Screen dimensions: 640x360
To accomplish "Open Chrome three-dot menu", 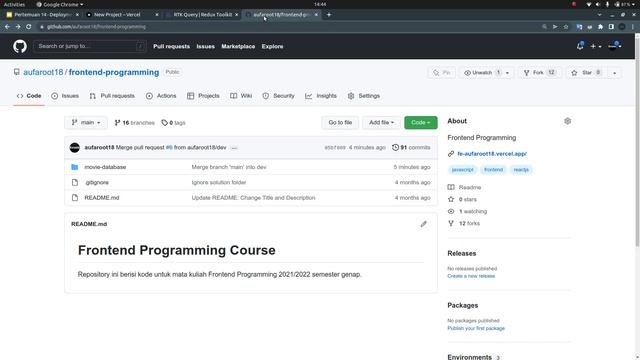I will point(633,27).
